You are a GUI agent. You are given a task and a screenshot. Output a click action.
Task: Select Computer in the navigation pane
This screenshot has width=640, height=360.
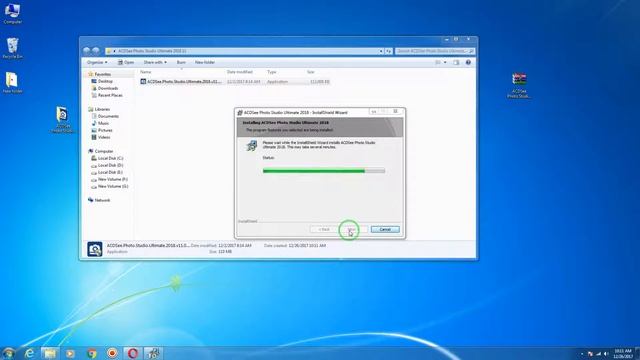click(104, 151)
